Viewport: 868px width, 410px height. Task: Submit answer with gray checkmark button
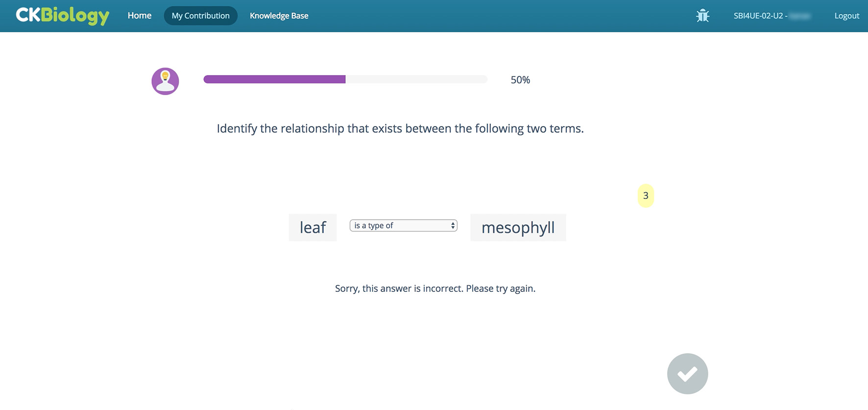click(x=687, y=374)
